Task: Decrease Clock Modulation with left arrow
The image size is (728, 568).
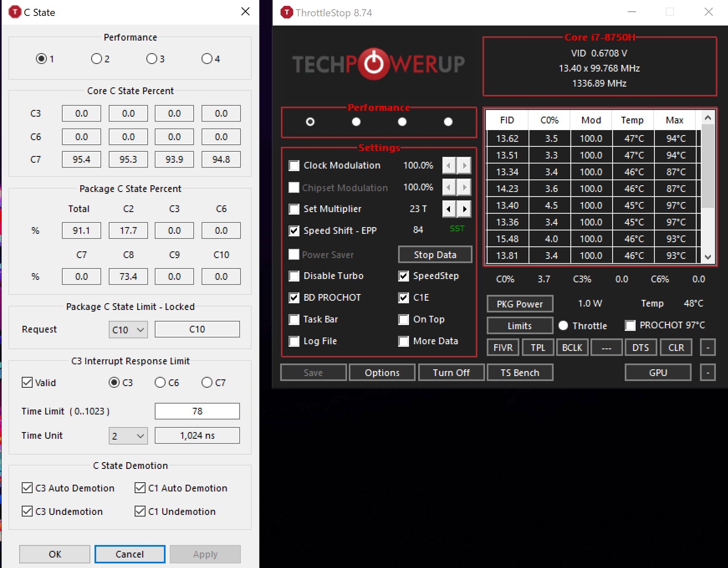Action: click(449, 166)
